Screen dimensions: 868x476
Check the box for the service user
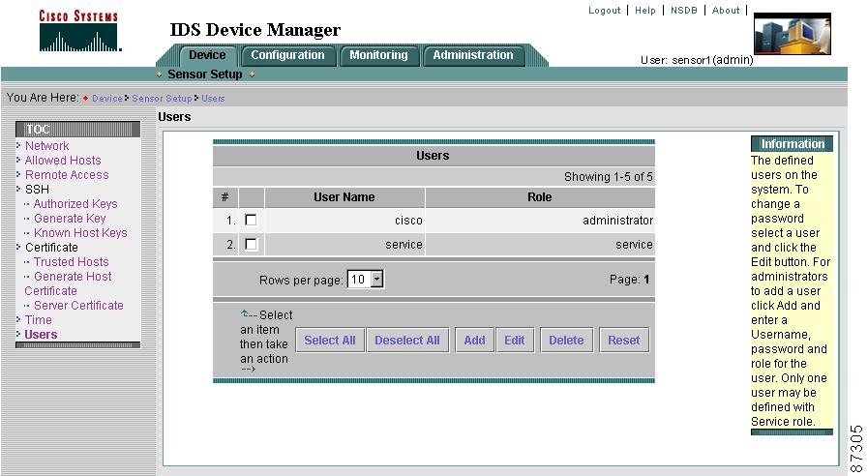point(251,244)
